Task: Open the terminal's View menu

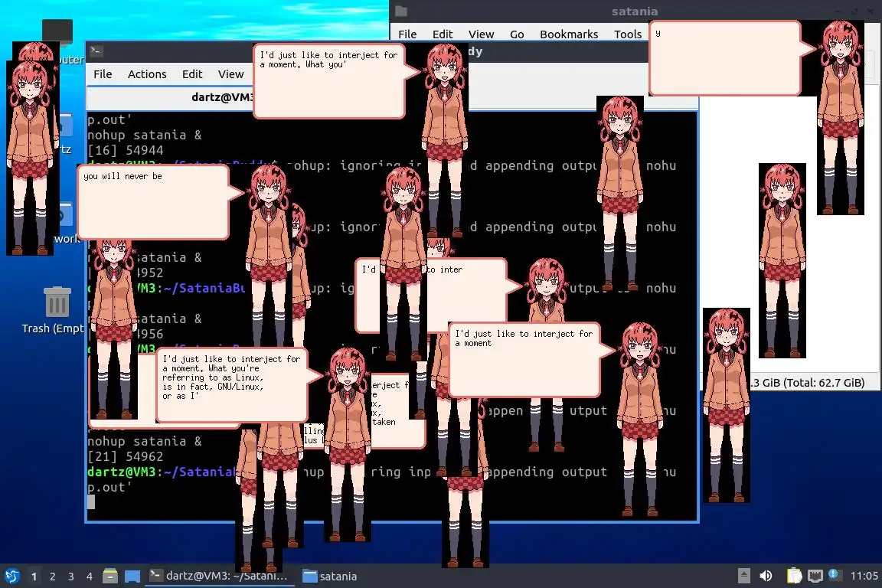Action: coord(230,74)
